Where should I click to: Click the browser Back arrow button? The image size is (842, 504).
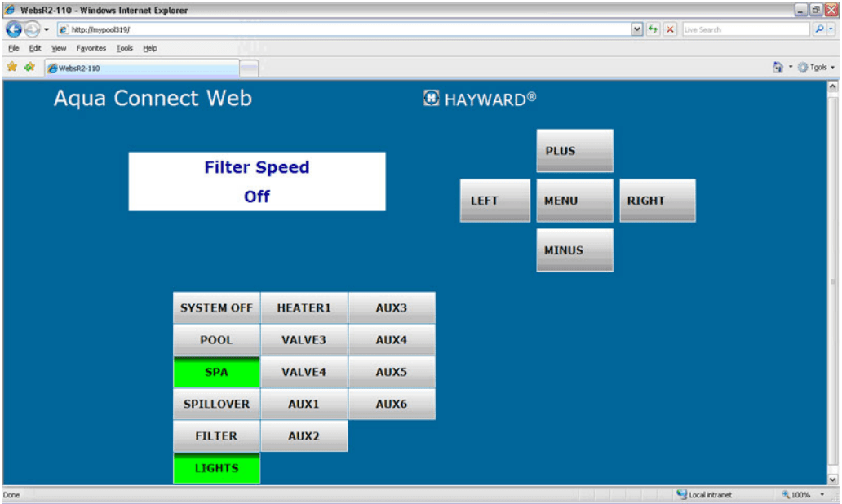(x=14, y=29)
